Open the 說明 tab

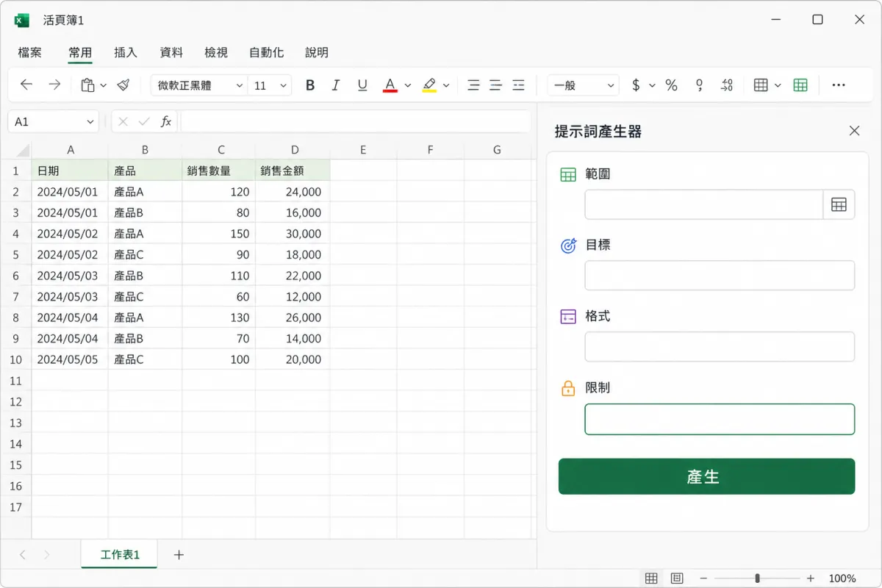317,52
